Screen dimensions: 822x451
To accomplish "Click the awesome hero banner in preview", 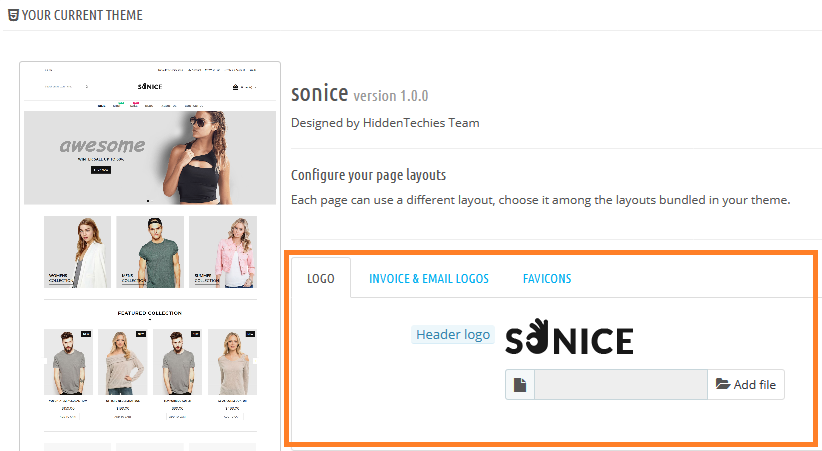I will tap(150, 156).
